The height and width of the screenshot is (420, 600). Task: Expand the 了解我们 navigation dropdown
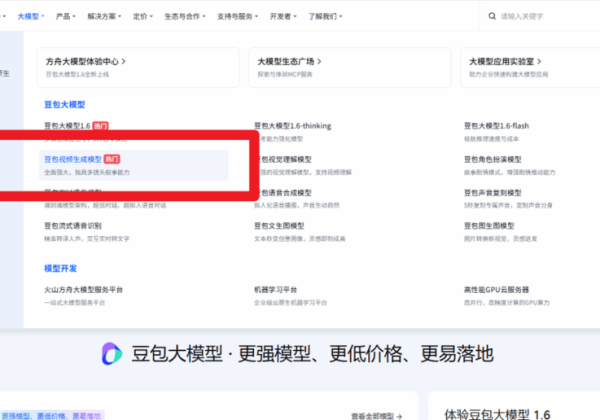tap(325, 16)
